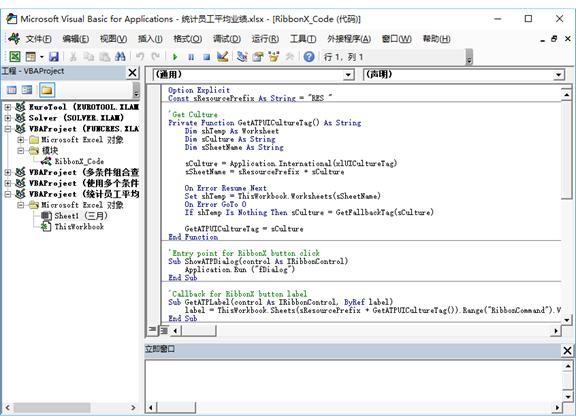Open Help with the blue question mark icon
576x419 pixels.
click(x=309, y=57)
